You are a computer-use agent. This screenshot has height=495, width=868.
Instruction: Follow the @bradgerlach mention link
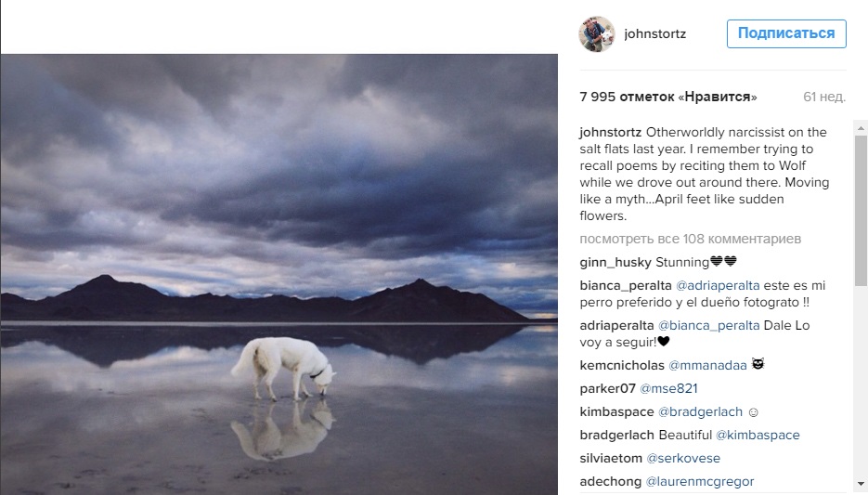click(700, 412)
